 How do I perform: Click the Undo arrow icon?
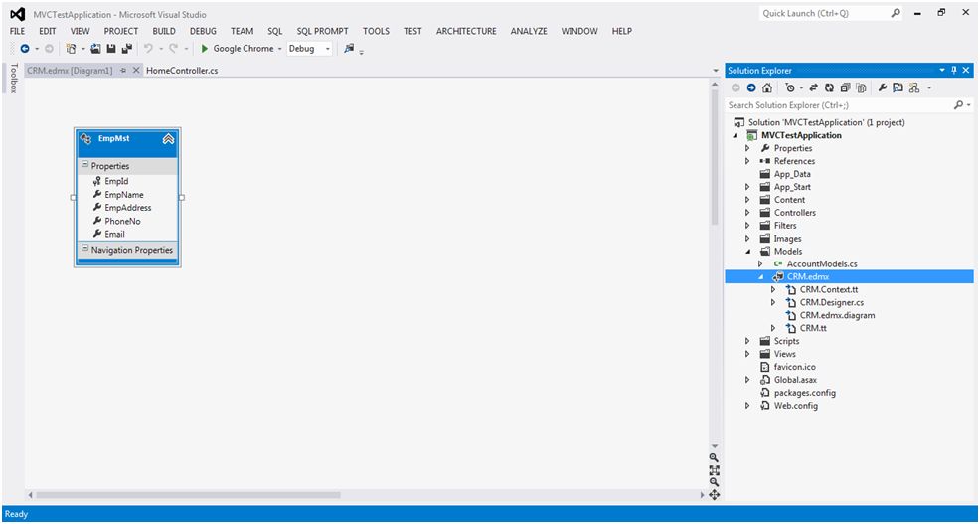(148, 48)
